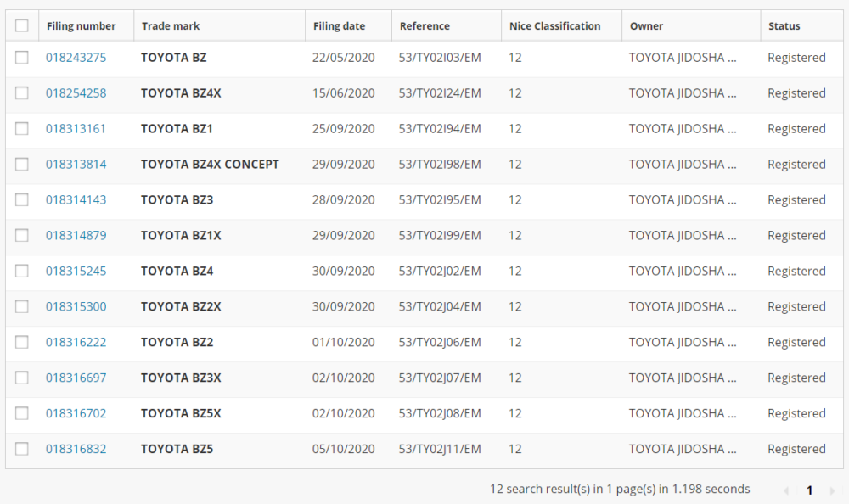
Task: View filing 018314143 details
Action: [x=76, y=199]
